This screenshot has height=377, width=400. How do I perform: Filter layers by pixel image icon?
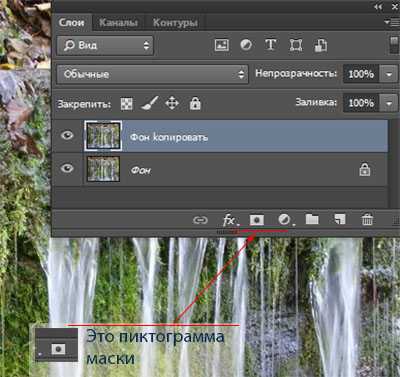tap(222, 45)
